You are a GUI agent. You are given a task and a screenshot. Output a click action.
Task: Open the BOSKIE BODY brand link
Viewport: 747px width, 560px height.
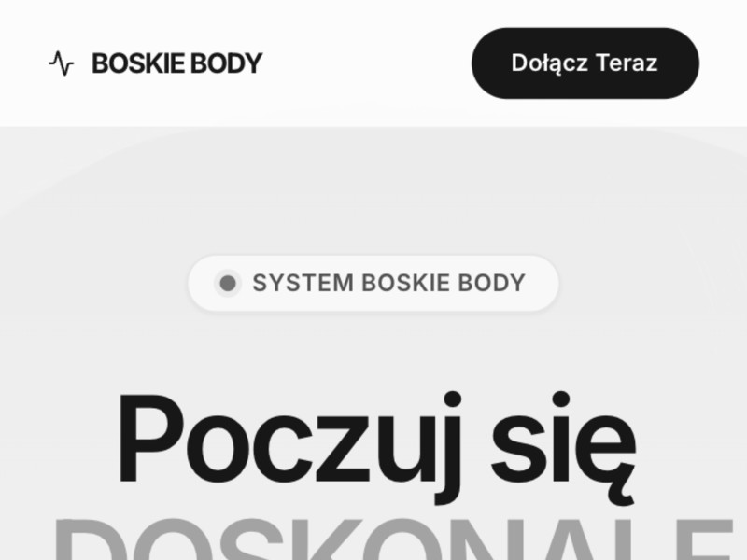coord(155,63)
